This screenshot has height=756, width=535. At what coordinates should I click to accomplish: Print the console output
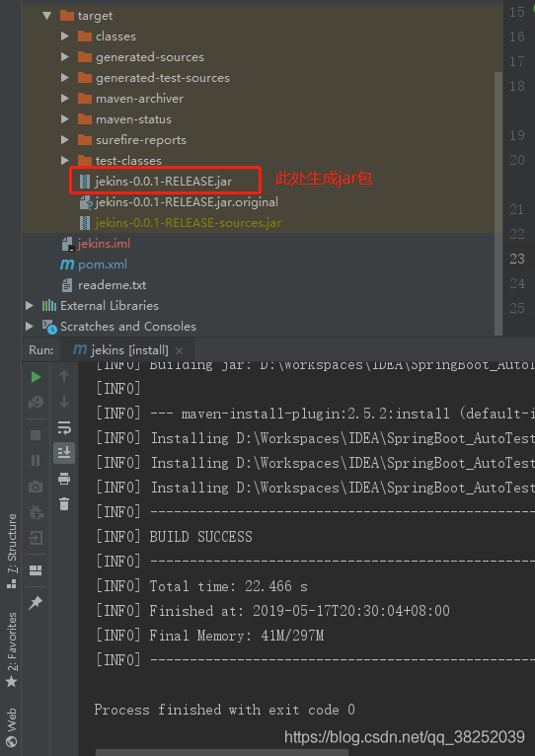[64, 479]
